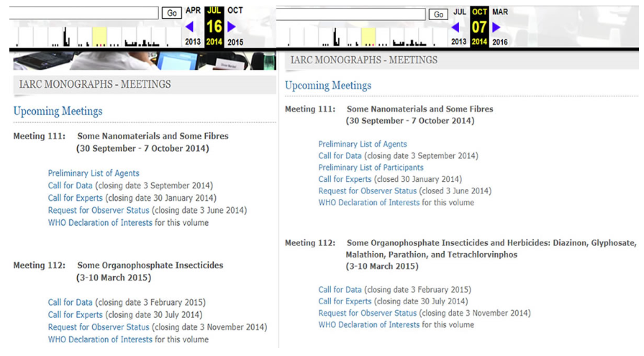Click the tallest capture spike in left timeline
The image size is (644, 356).
[66, 36]
